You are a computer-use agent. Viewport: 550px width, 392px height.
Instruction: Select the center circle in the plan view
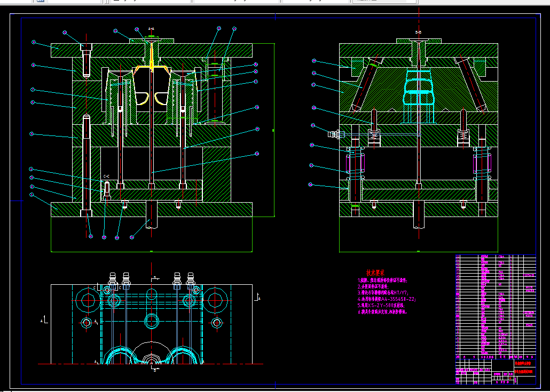click(152, 322)
